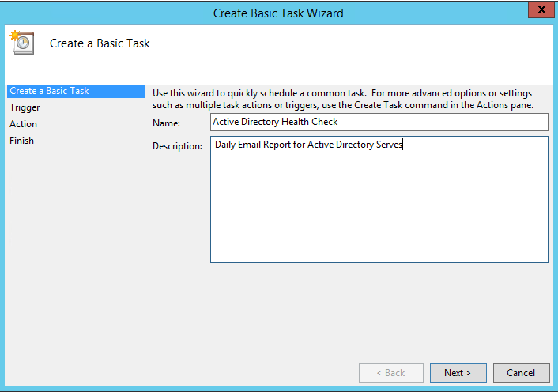Focus the Name input field
This screenshot has height=392, width=558.
379,122
